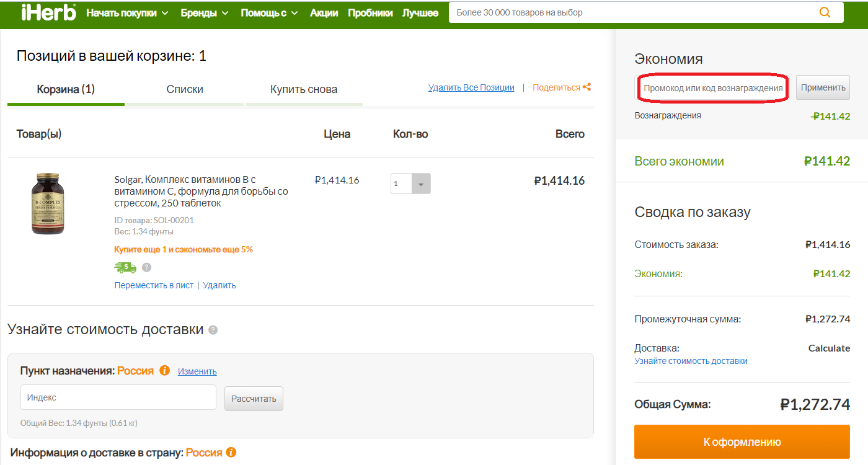
Task: Expand the Помощь с menu
Action: (x=269, y=13)
